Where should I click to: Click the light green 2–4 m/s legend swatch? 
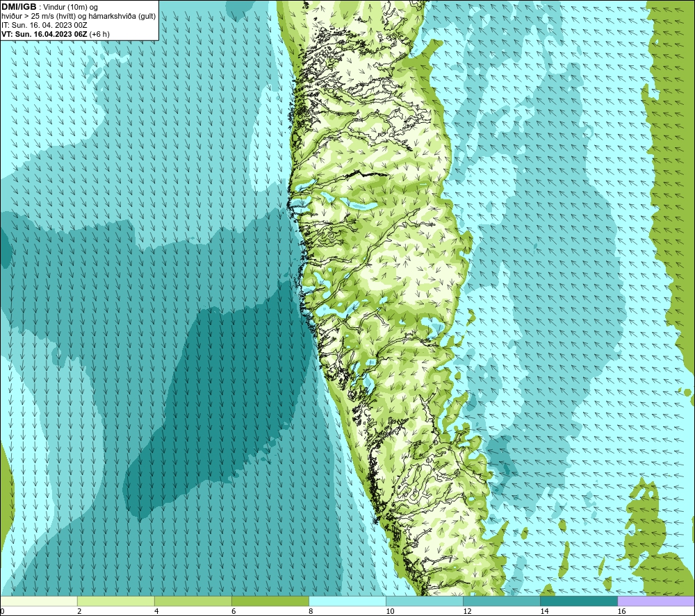(115, 601)
